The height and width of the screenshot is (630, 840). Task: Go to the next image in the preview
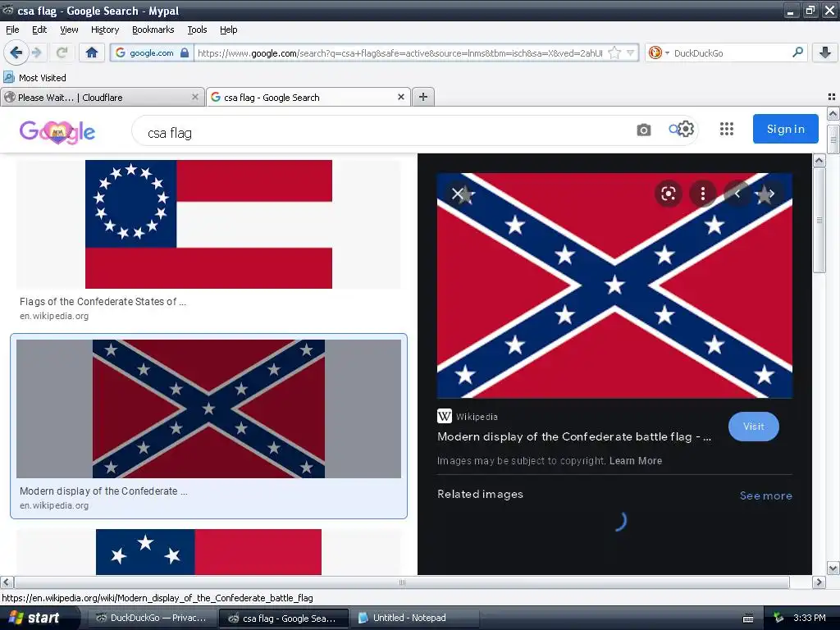pos(772,194)
